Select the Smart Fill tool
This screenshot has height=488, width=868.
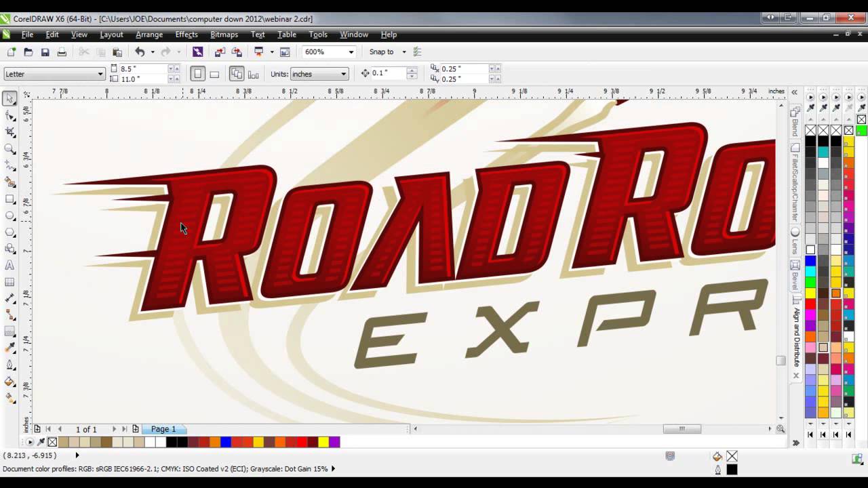click(9, 182)
